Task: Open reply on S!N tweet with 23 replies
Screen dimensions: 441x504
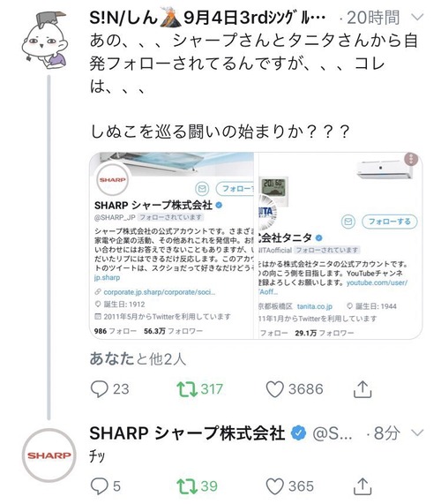Action: [100, 389]
